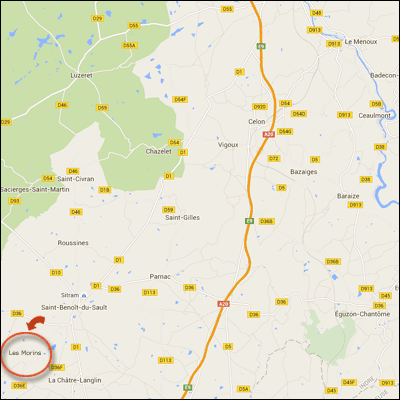
Task: Click the D54F road shield
Action: [x=180, y=99]
